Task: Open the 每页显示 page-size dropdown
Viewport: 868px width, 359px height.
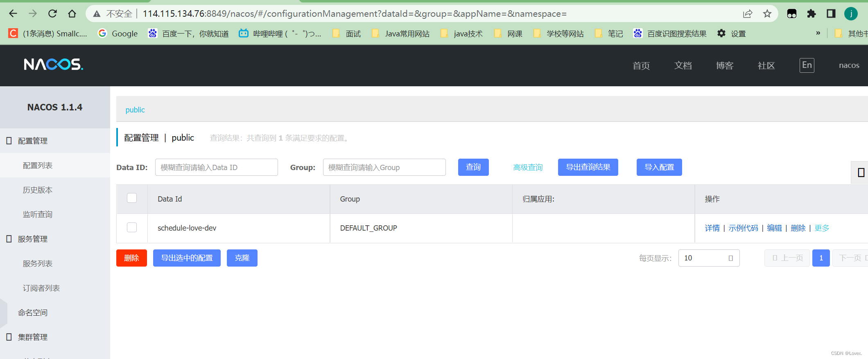Action: point(709,258)
